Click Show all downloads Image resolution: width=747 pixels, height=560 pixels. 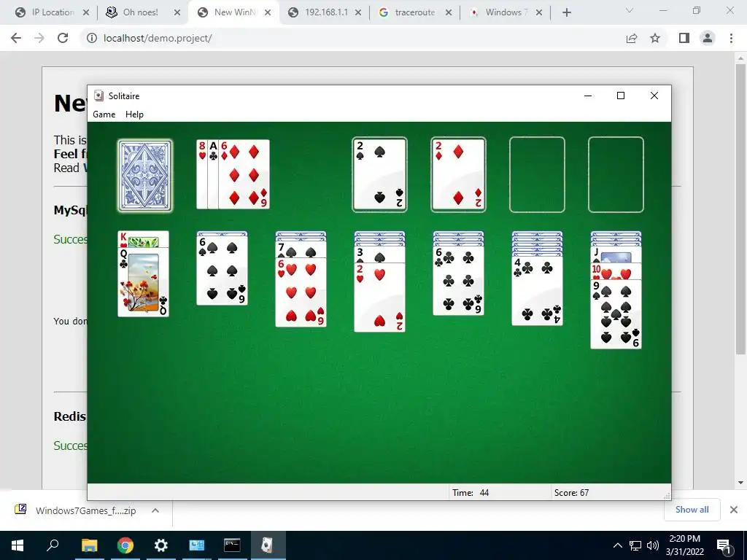(692, 510)
